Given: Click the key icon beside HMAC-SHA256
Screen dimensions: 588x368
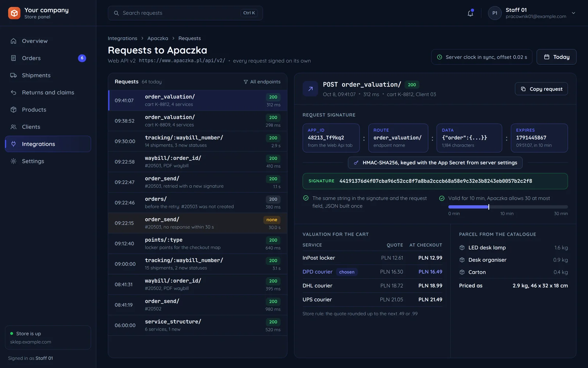Looking at the screenshot, I should click(356, 163).
